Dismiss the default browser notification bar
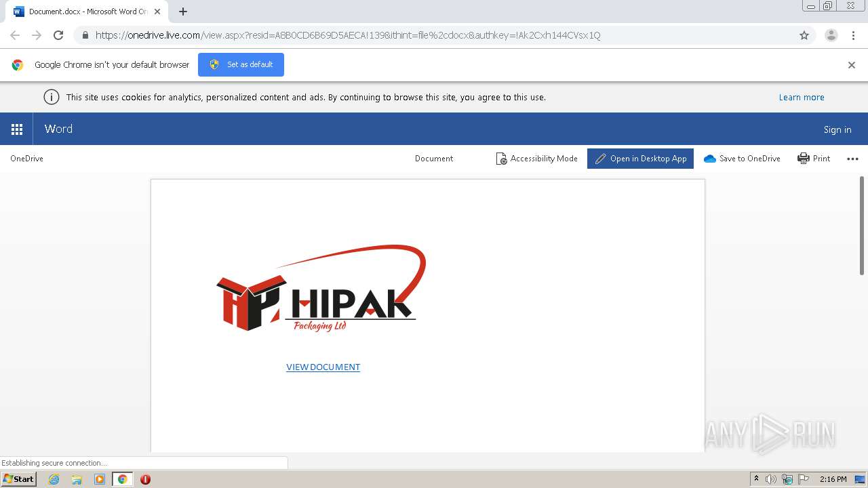 pyautogui.click(x=852, y=65)
